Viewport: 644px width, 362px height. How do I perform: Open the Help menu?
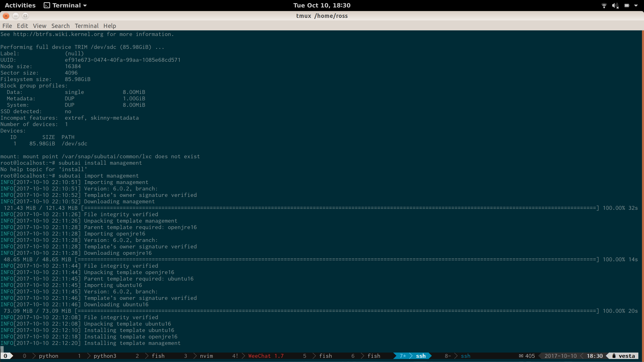(110, 26)
